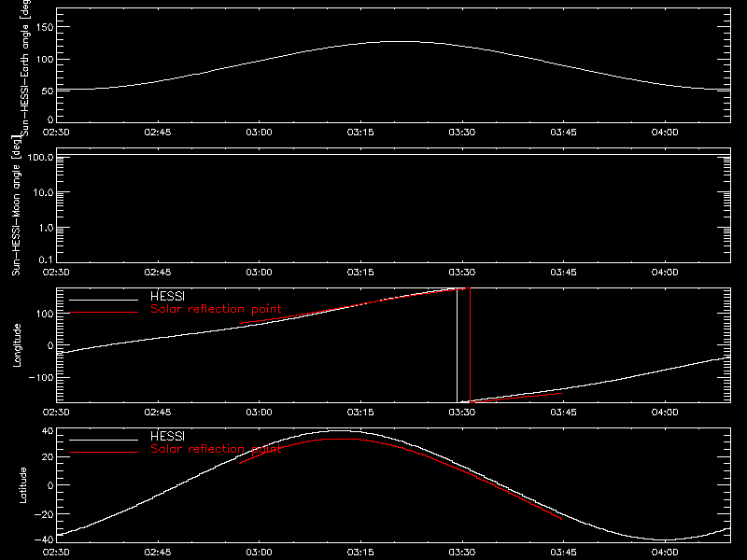Image resolution: width=747 pixels, height=560 pixels.
Task: Click 02:30 label under Longitude plot
Action: tap(56, 412)
